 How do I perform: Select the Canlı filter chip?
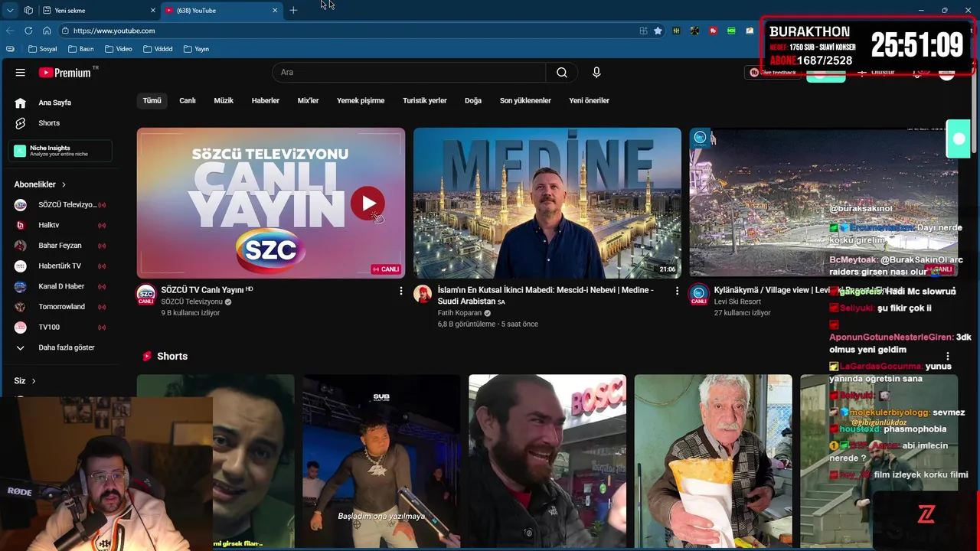coord(188,100)
